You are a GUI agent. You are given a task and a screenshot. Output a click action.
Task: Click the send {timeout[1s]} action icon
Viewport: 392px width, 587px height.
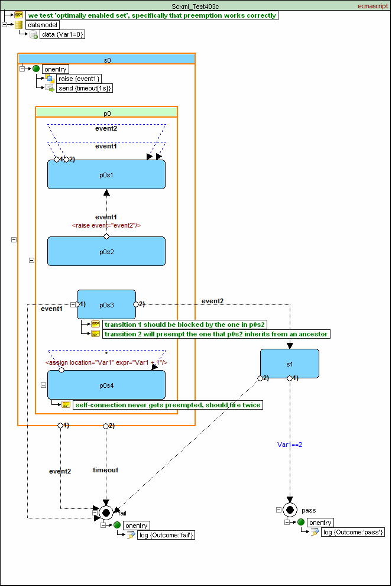click(50, 88)
